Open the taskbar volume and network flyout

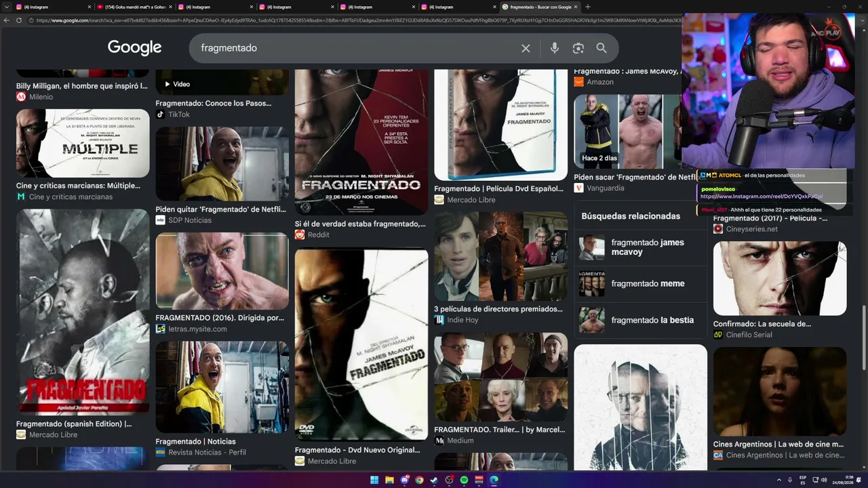click(x=820, y=480)
